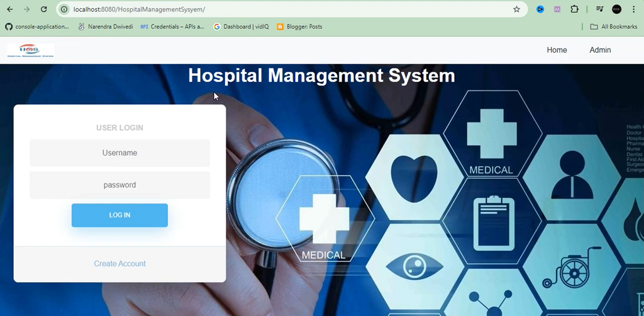Focus the password field
Screen dimensions: 644x316
[x=119, y=185]
